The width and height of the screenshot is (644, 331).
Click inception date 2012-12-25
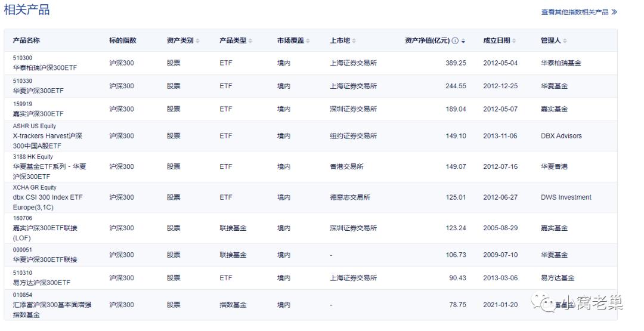click(500, 86)
